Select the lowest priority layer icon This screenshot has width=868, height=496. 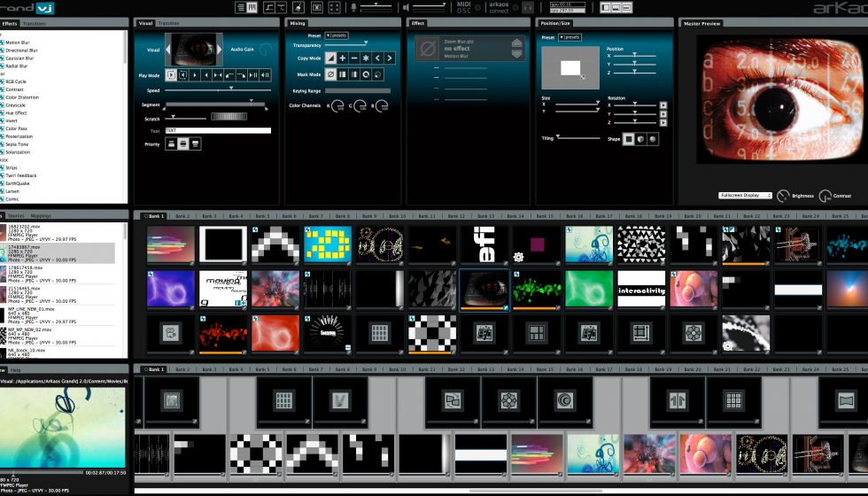(171, 143)
